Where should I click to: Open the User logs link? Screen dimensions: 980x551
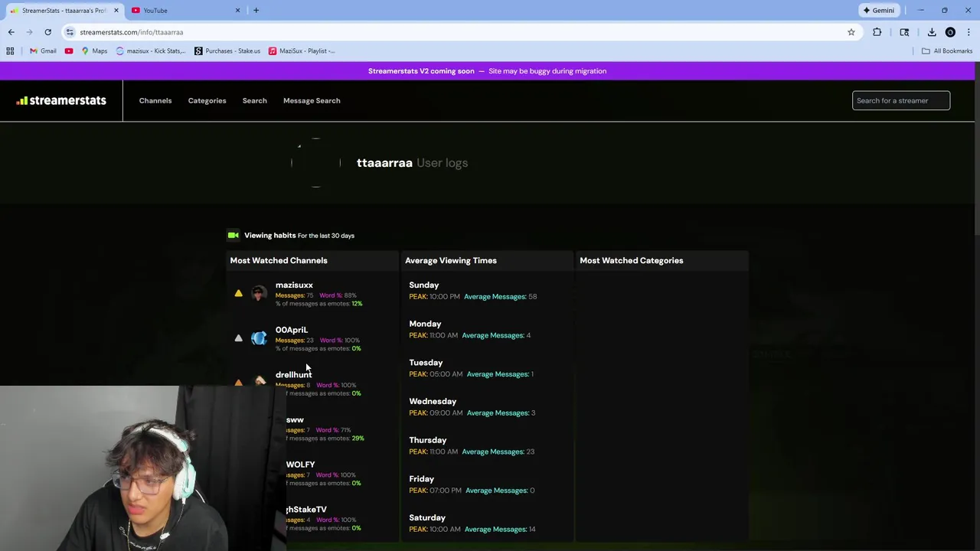(x=442, y=162)
